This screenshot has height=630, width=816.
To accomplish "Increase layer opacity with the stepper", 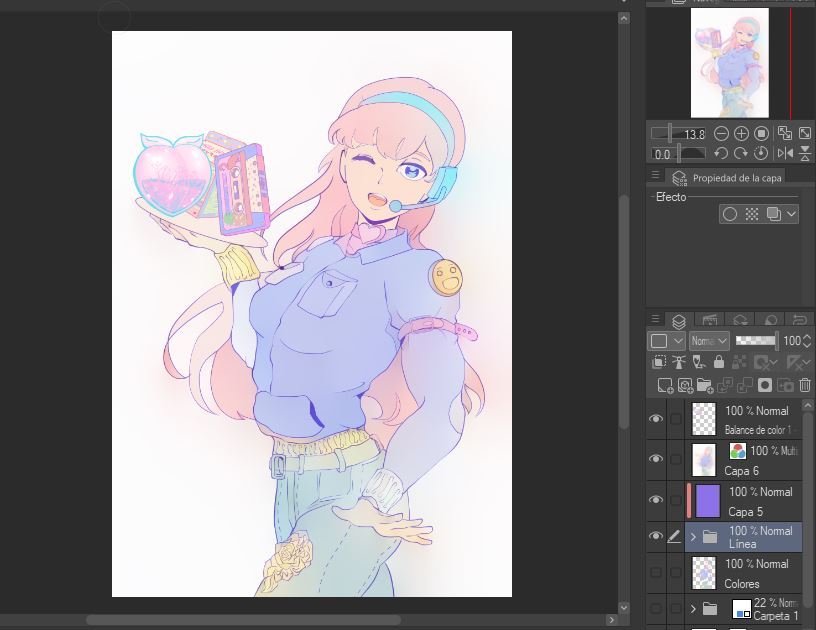I will tap(806, 336).
